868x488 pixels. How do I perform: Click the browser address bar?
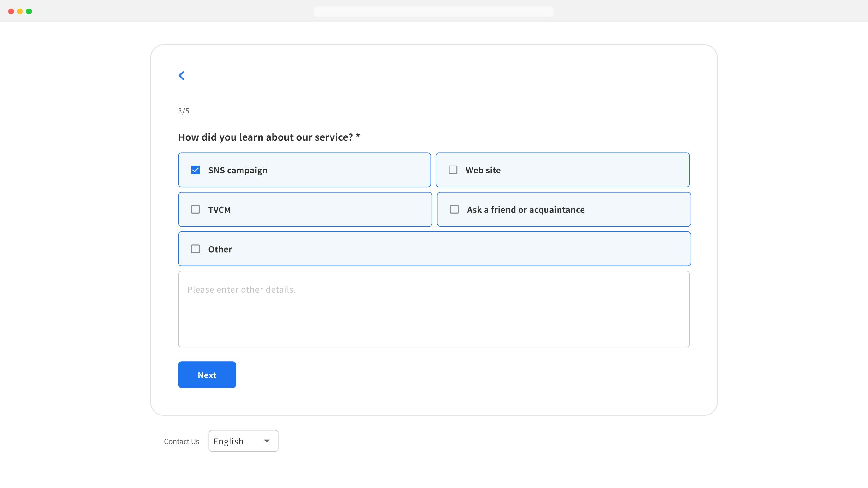(x=434, y=11)
